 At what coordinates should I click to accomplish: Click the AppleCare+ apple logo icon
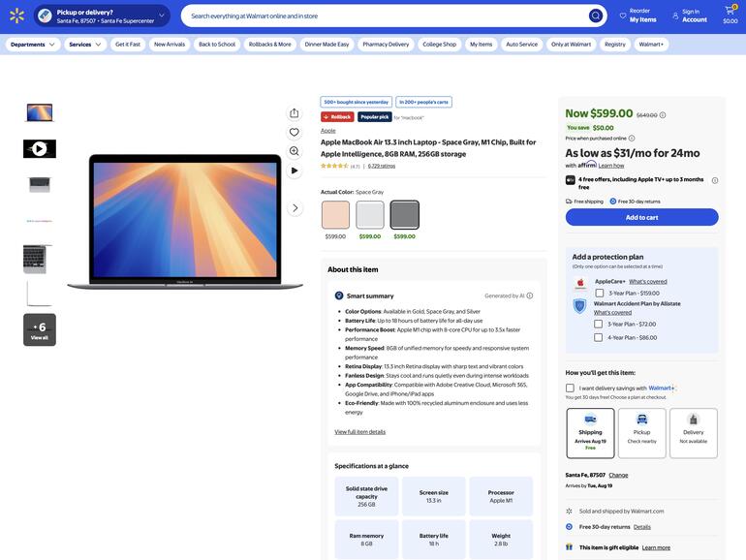[x=580, y=284]
